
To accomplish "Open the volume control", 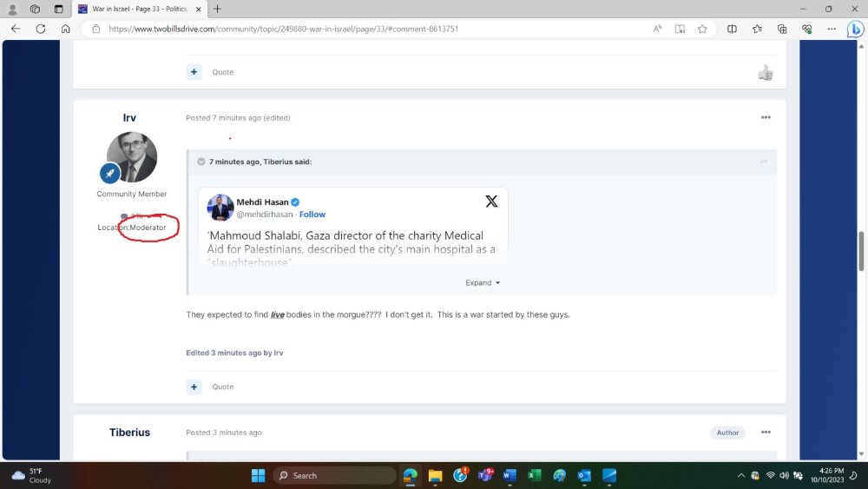I will pyautogui.click(x=784, y=475).
